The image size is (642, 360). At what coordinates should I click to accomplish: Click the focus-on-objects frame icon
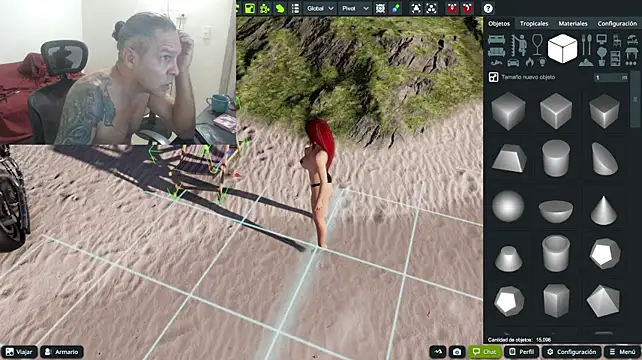point(431,8)
